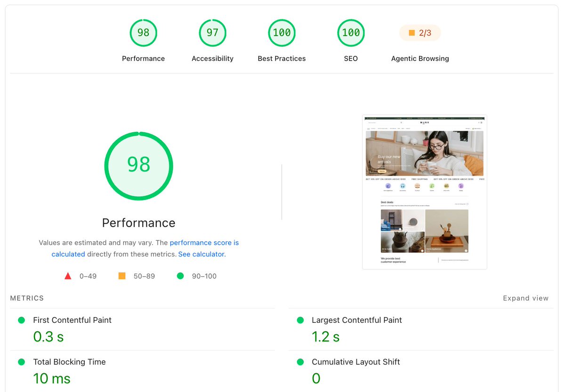Open the SEO score gauge 100
The height and width of the screenshot is (392, 565).
[351, 33]
